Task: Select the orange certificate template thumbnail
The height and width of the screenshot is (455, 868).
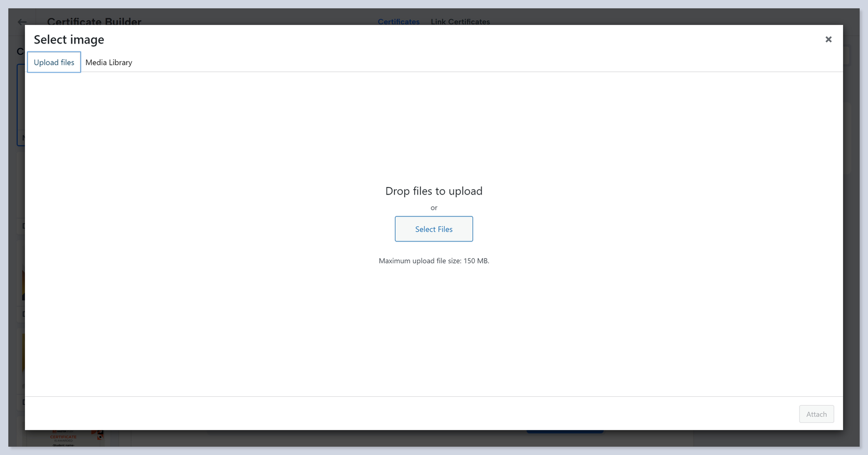Action: click(68, 438)
